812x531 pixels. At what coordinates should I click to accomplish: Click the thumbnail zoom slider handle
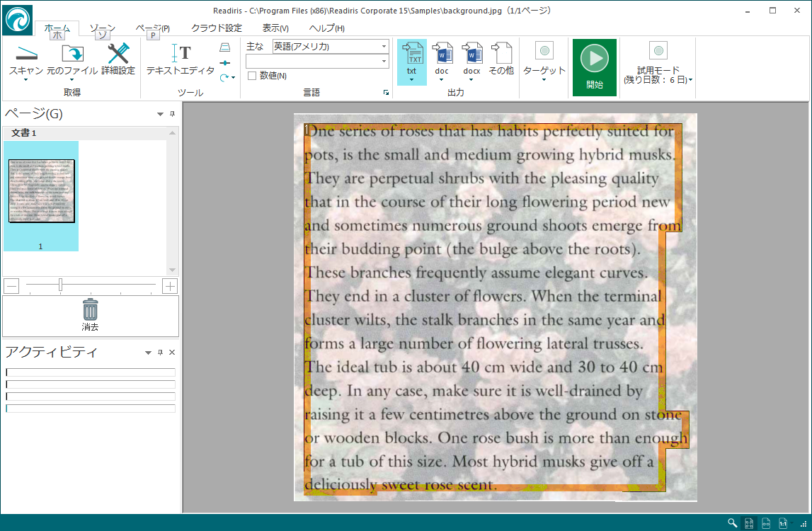coord(61,285)
